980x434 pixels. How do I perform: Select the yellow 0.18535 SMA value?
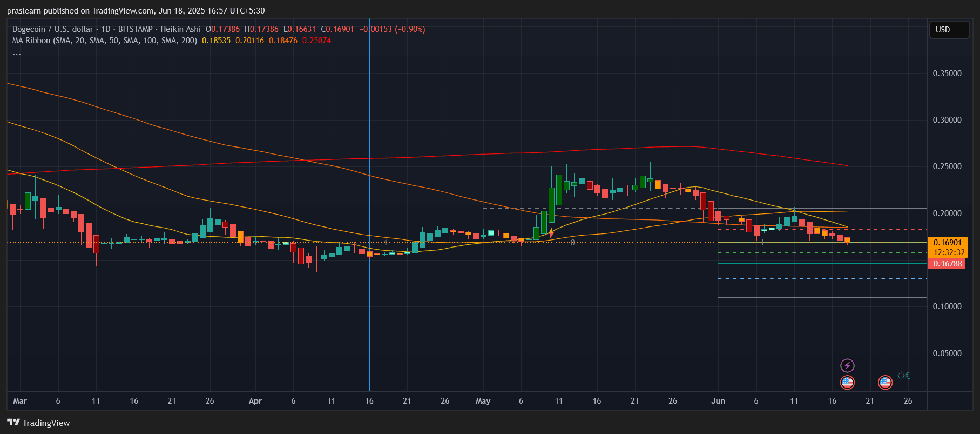[216, 41]
